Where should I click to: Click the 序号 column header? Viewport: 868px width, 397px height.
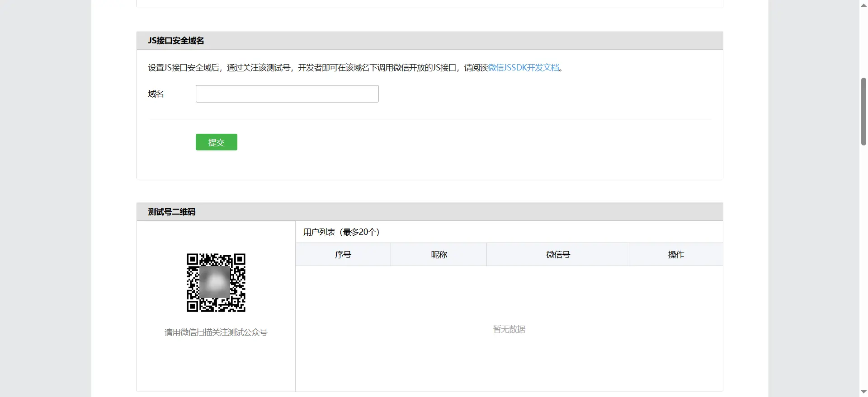click(343, 254)
